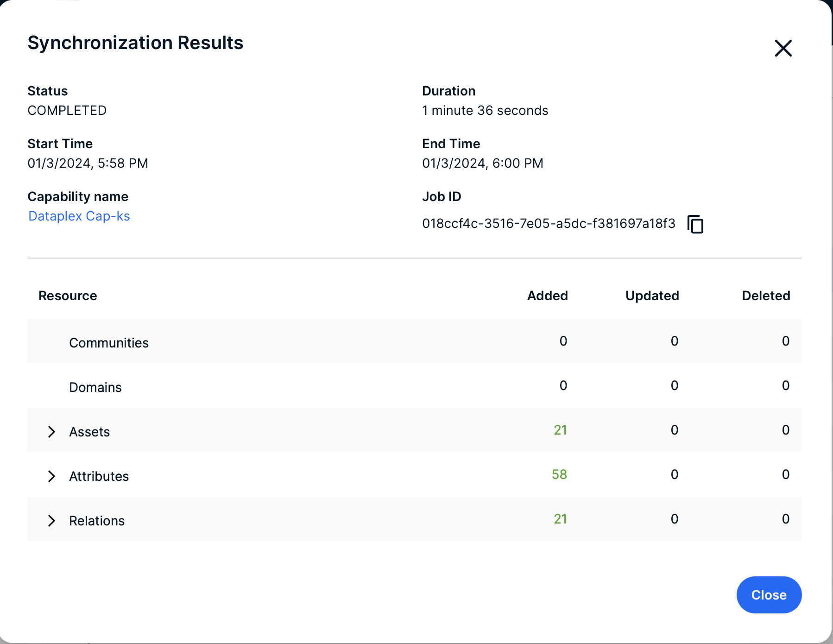The height and width of the screenshot is (644, 833).
Task: Click the Updated column header
Action: tap(652, 296)
